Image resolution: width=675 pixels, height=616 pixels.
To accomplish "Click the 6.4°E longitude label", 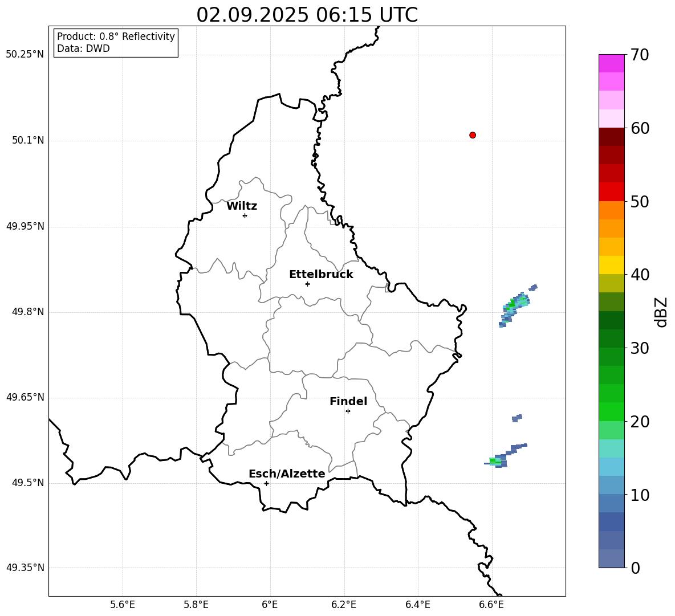I will coord(417,605).
